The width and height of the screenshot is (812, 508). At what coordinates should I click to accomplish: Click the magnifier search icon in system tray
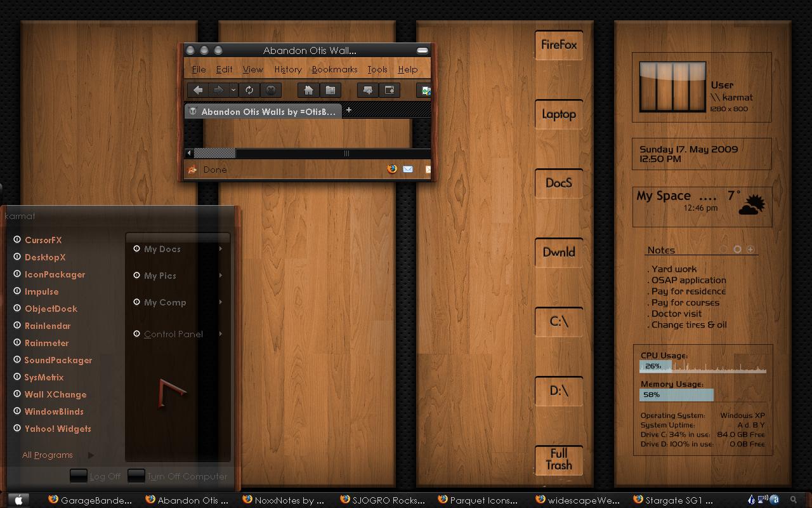tap(794, 500)
